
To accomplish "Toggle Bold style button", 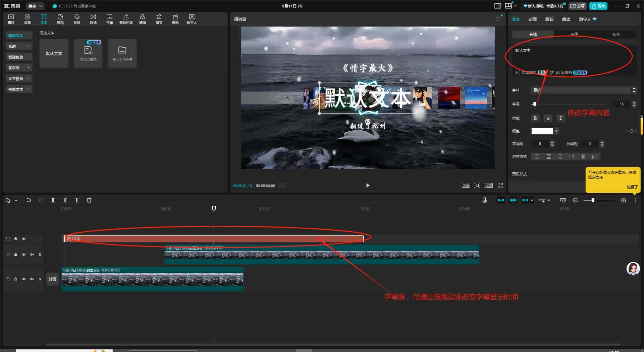I will point(535,118).
